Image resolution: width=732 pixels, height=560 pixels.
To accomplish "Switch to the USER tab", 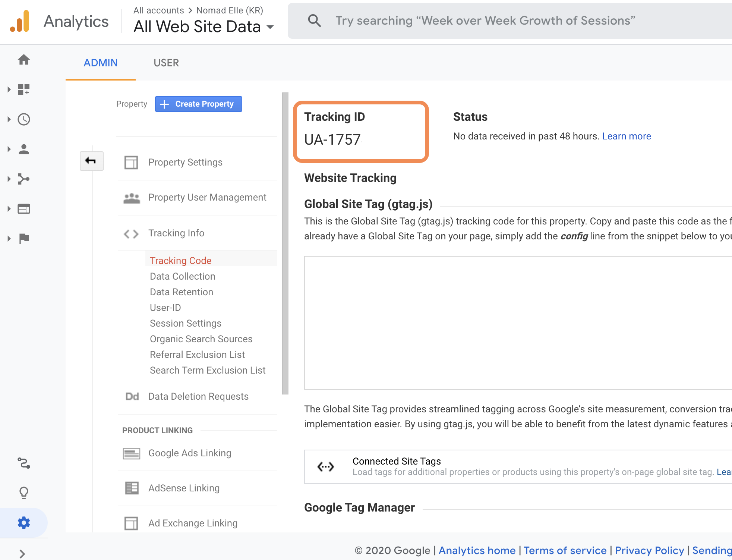I will pyautogui.click(x=166, y=63).
